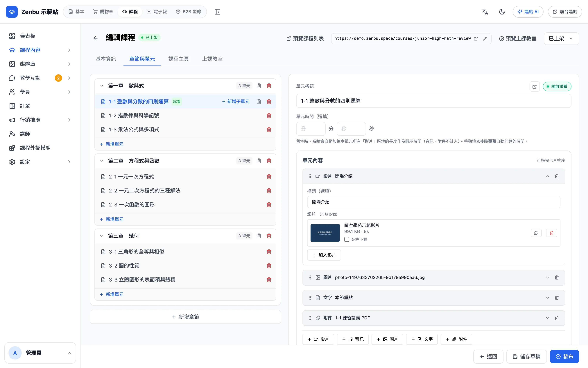
Task: Toggle the 允許下載 checkbox
Action: (x=347, y=240)
